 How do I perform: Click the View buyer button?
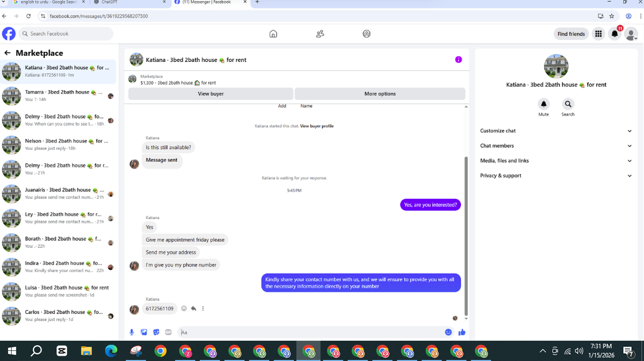tap(211, 93)
